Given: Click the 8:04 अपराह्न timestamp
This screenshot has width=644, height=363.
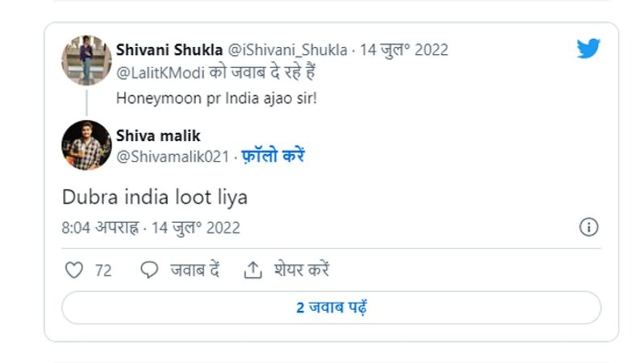Looking at the screenshot, I should [x=100, y=228].
